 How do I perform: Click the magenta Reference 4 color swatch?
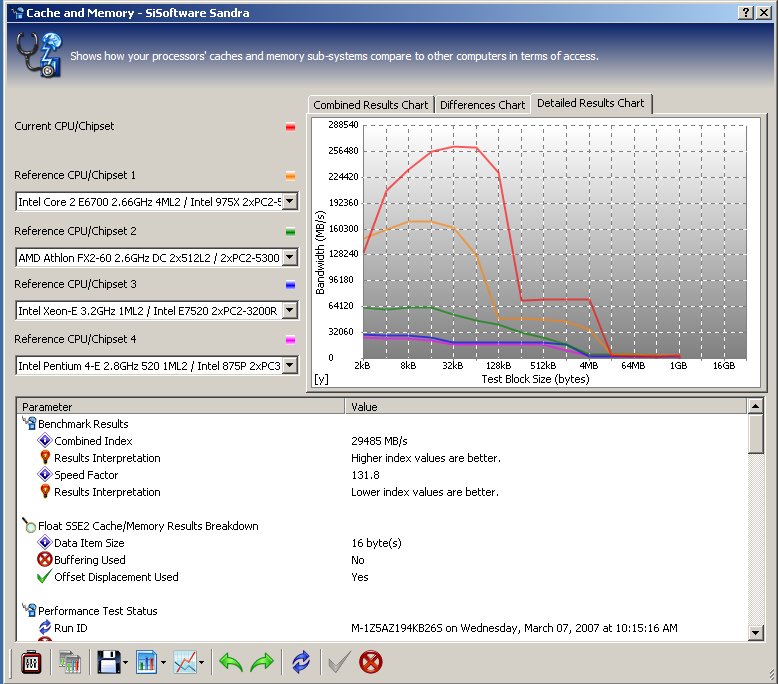[291, 340]
